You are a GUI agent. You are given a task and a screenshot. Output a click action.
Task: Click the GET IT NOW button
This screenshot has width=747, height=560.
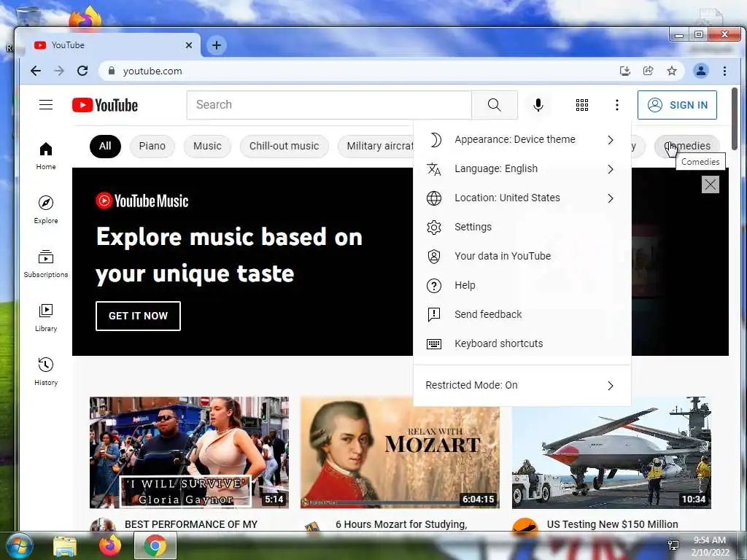138,316
